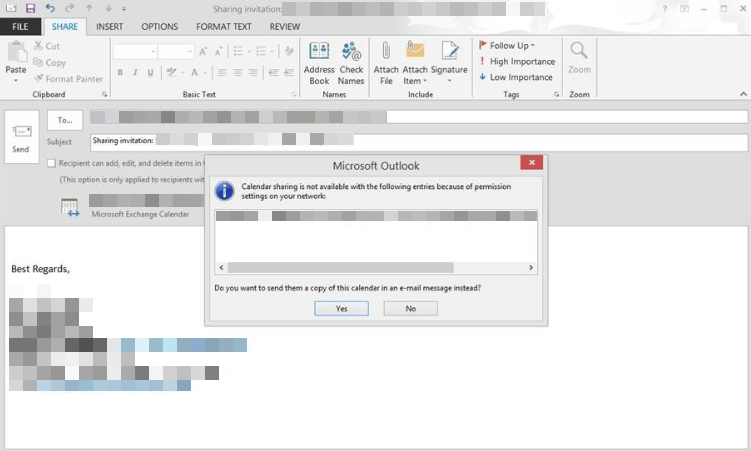Collapse the ribbon with the chevron

(743, 94)
